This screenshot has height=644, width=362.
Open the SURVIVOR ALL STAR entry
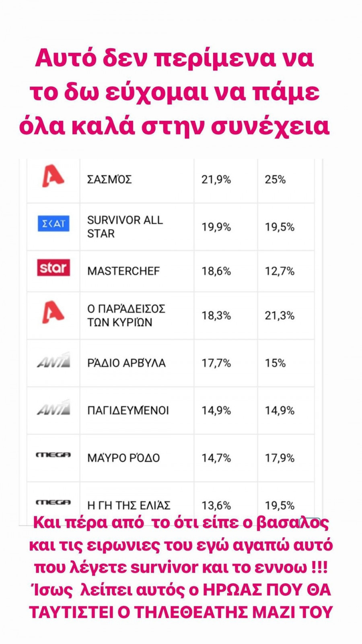[125, 227]
